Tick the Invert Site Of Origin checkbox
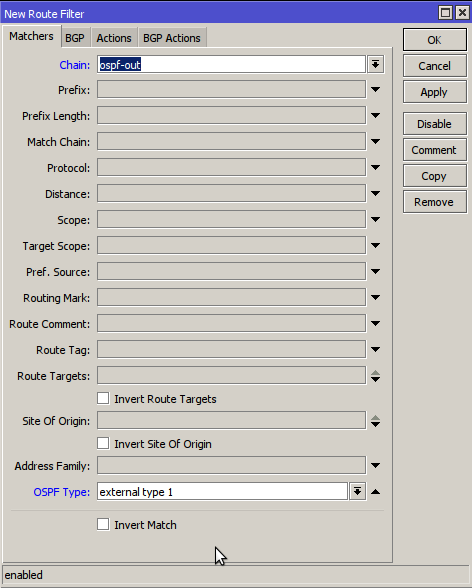 click(103, 443)
